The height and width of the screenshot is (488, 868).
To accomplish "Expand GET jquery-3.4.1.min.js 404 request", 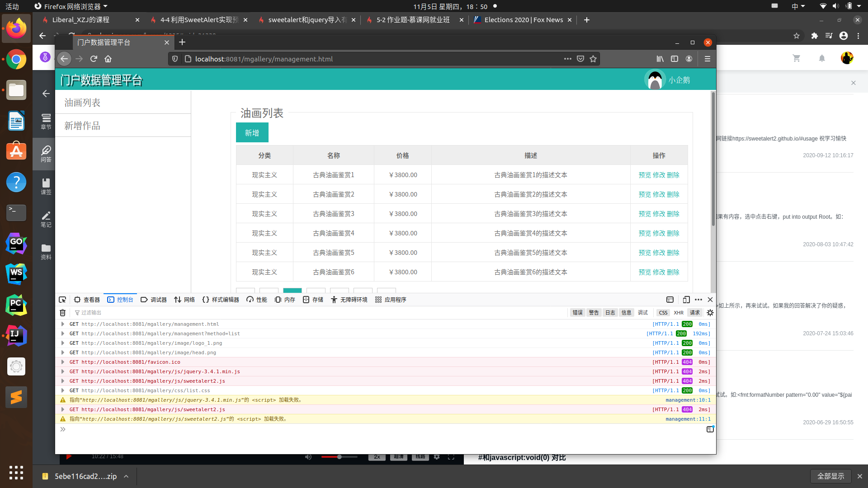I will [63, 371].
